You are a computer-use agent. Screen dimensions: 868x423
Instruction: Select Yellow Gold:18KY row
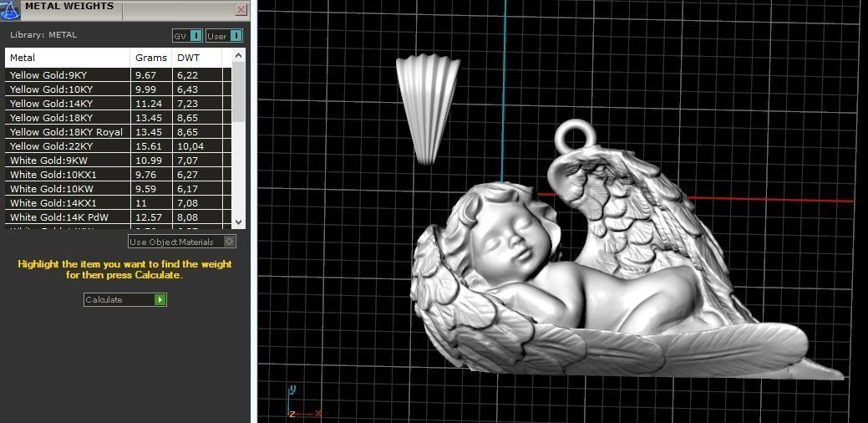click(118, 118)
